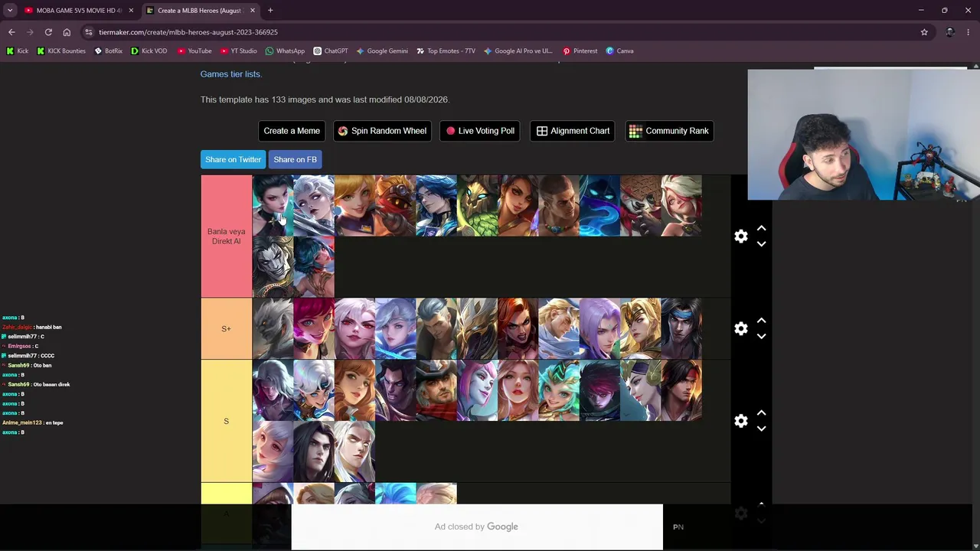
Task: Follow the Games tier lists link
Action: point(230,74)
